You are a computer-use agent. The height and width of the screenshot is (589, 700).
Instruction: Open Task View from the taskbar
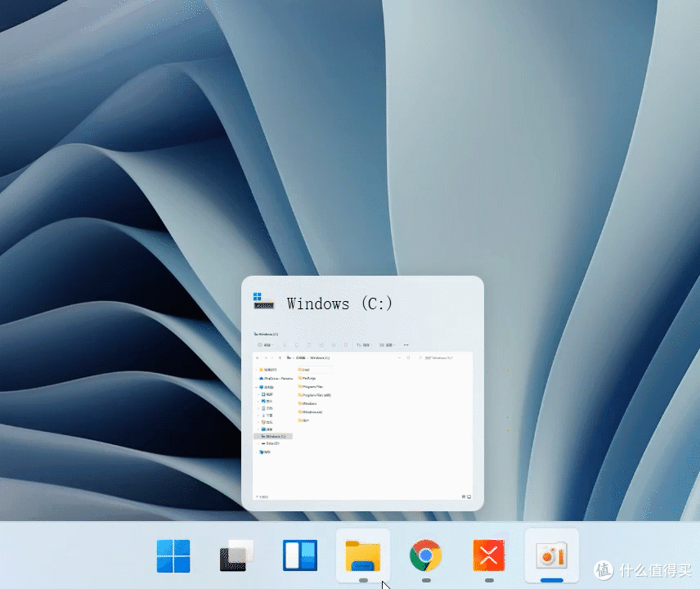(236, 555)
